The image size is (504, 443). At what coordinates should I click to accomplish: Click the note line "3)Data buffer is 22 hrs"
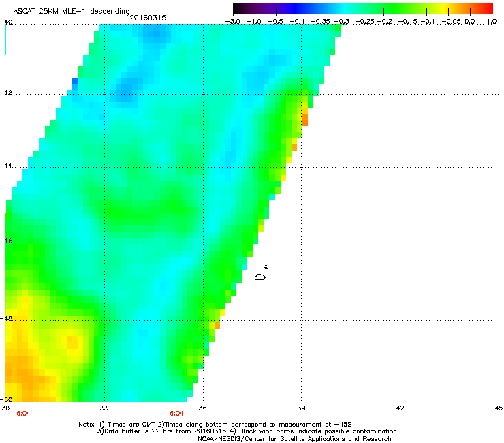[247, 431]
